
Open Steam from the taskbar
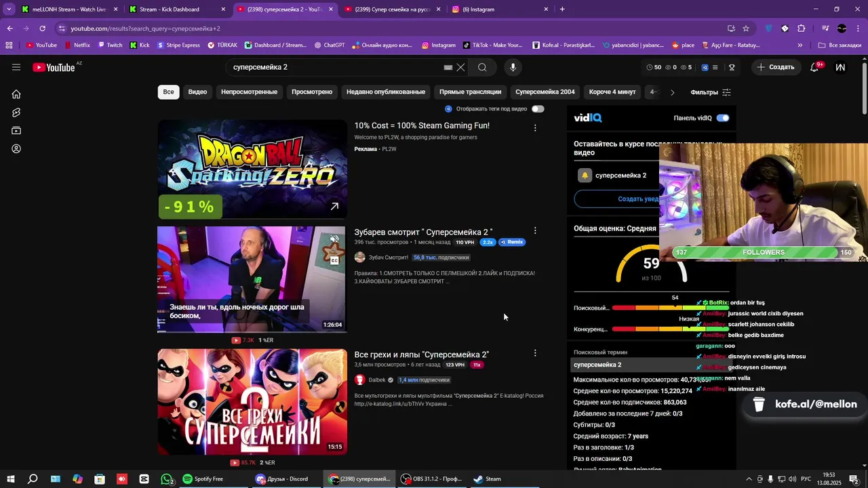coord(487,479)
